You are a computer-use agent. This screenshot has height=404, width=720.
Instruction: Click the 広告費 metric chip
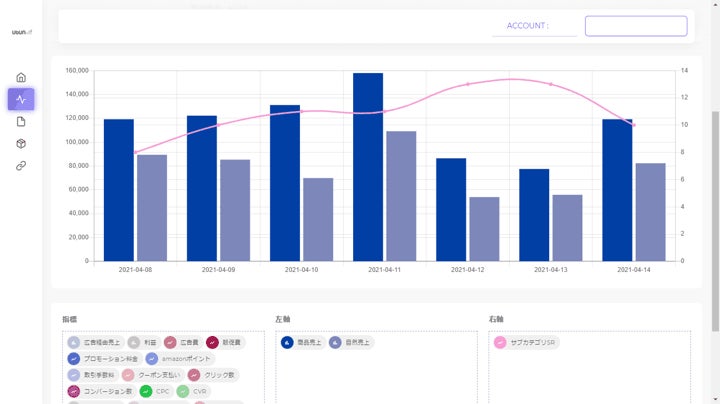(x=182, y=342)
